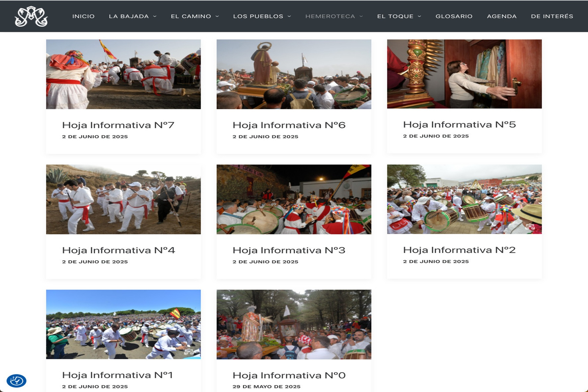Open the Hoja Informativa Nº2 thumbnail image

click(464, 199)
